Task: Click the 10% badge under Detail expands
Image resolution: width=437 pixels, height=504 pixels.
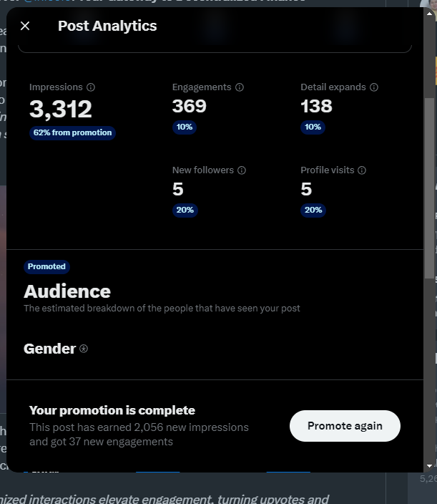Action: 313,127
